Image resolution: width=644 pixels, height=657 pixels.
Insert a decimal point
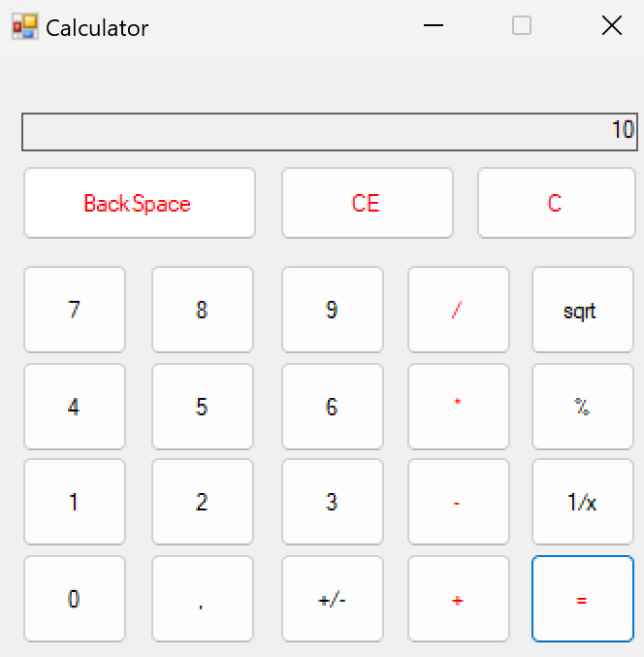pos(203,599)
